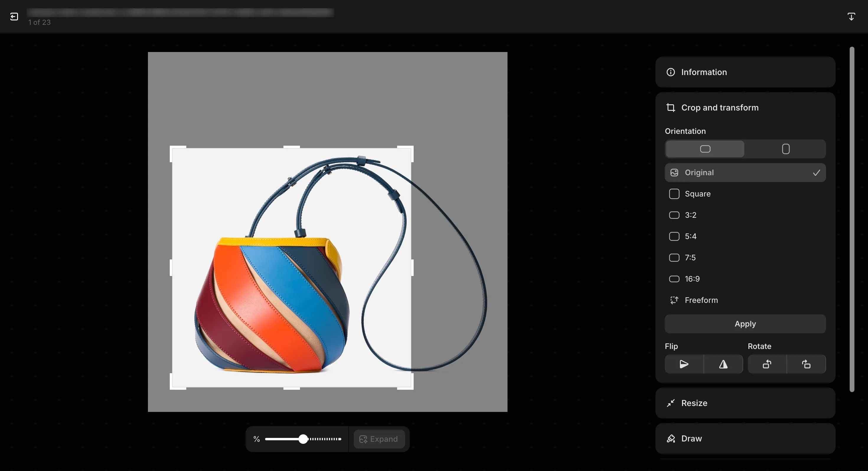868x471 pixels.
Task: Adjust the zoom percentage slider
Action: click(303, 439)
